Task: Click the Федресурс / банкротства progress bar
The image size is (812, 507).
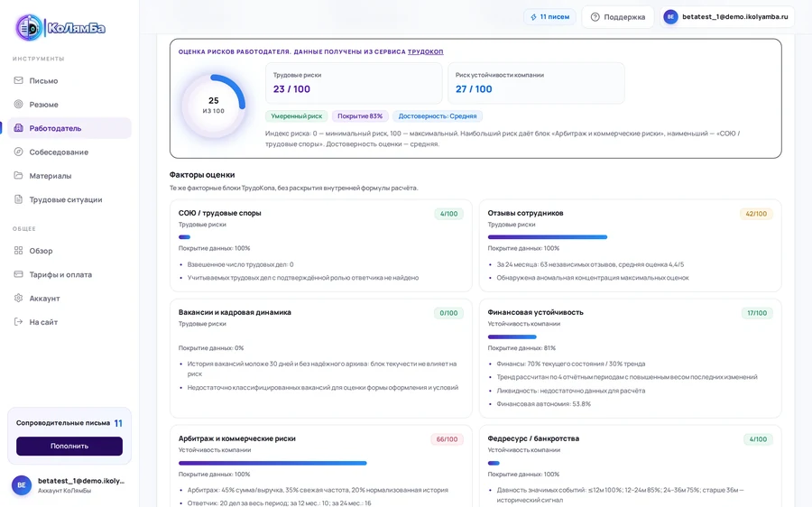Action: coord(494,463)
